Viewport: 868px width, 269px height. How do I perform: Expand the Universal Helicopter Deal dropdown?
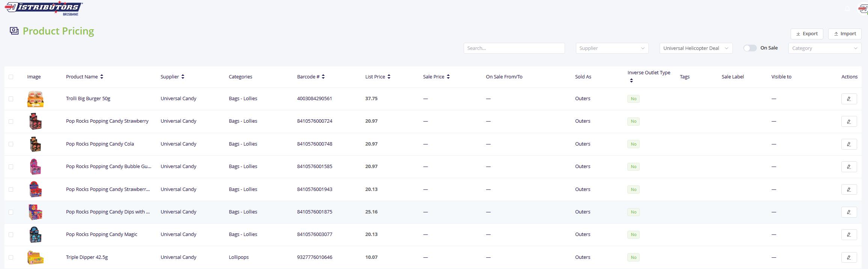[x=696, y=48]
